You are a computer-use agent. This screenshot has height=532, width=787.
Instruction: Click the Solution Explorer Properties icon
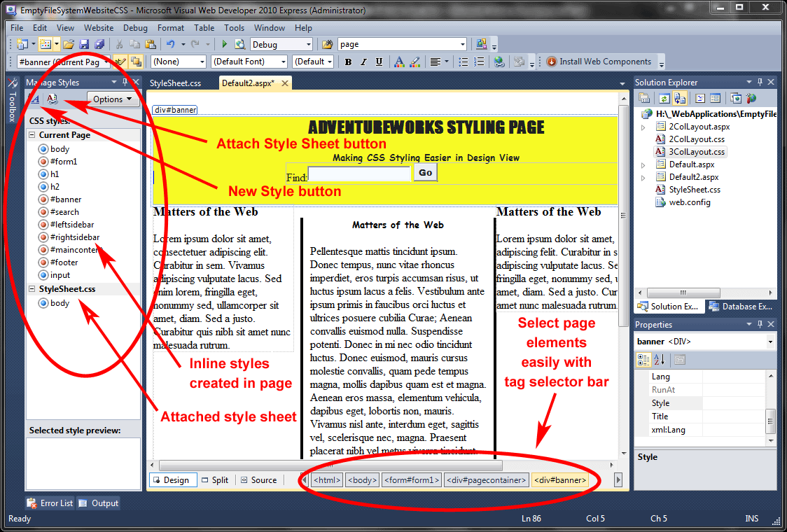pyautogui.click(x=644, y=99)
